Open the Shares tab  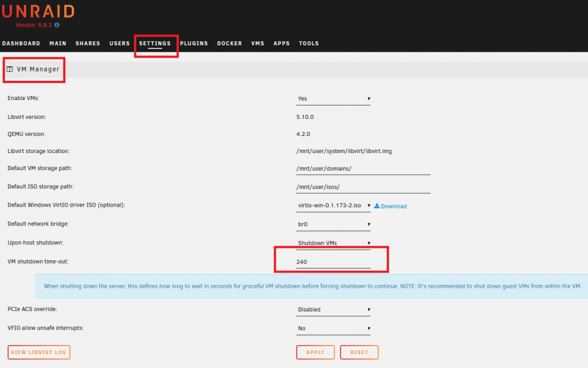coord(88,44)
